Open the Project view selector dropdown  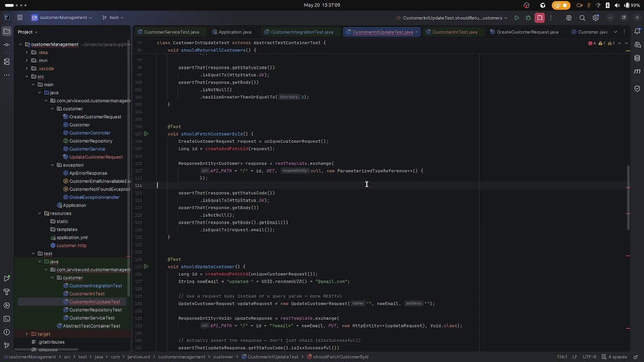28,32
